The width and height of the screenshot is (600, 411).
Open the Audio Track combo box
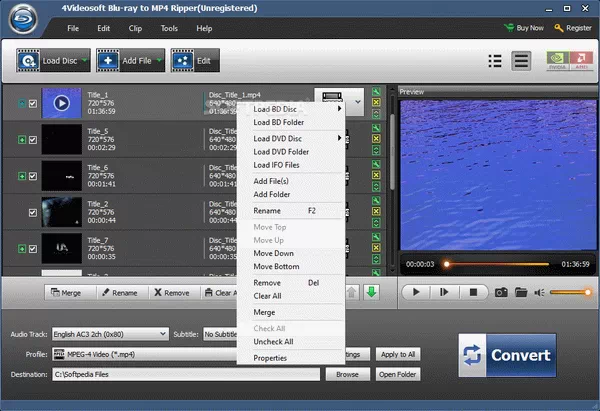click(111, 334)
